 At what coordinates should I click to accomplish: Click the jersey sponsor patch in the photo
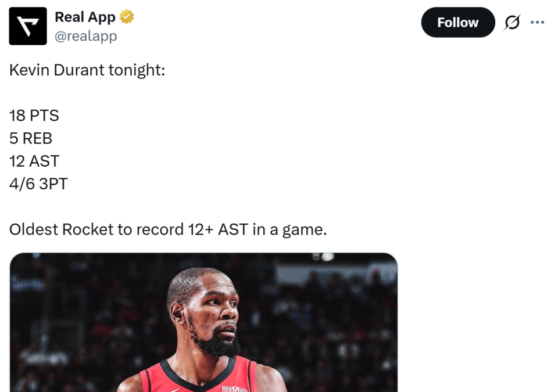(234, 389)
